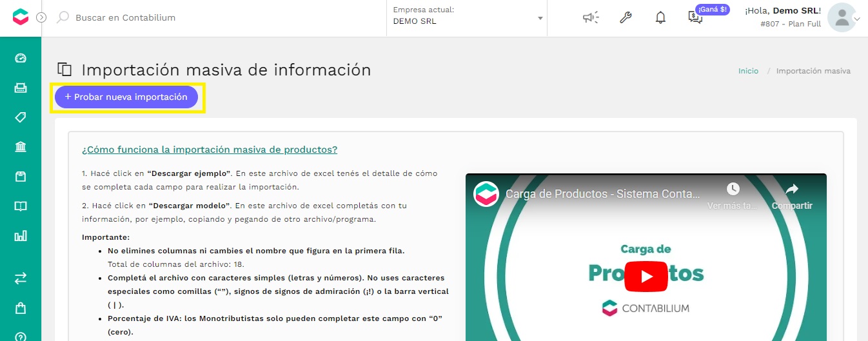Click the ¡Ganá $! referral icon
The height and width of the screenshot is (341, 868).
click(695, 17)
